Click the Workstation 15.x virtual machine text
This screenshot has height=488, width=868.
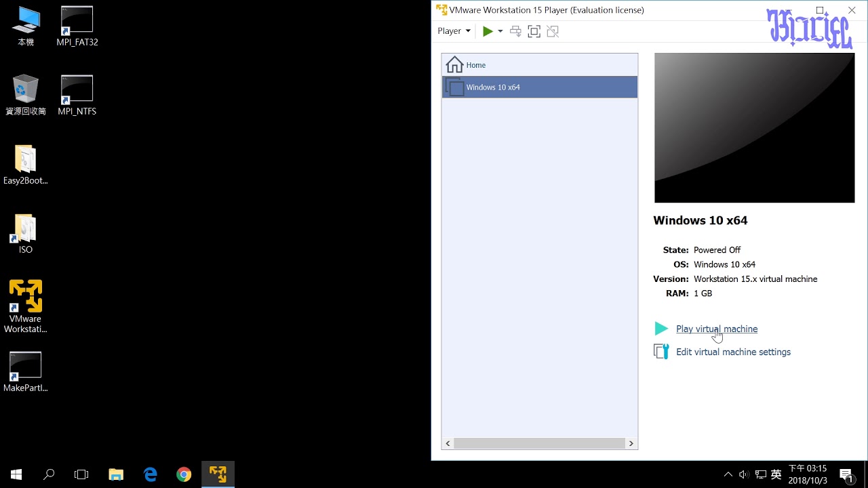click(x=755, y=279)
